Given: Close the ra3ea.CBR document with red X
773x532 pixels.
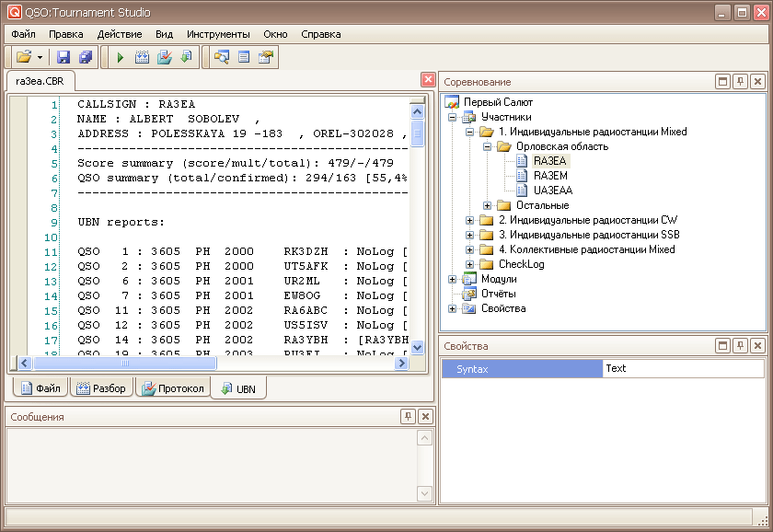Looking at the screenshot, I should pos(428,80).
